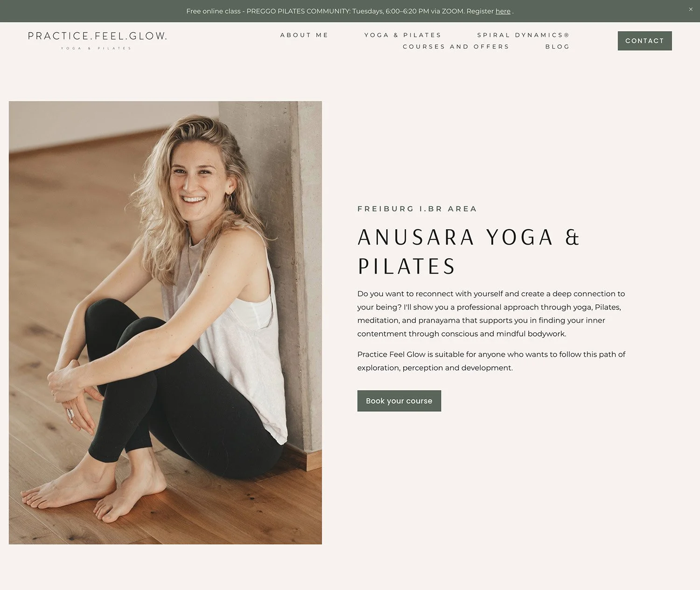Click the word YOGA in the large heading
700x590 pixels.
click(519, 237)
